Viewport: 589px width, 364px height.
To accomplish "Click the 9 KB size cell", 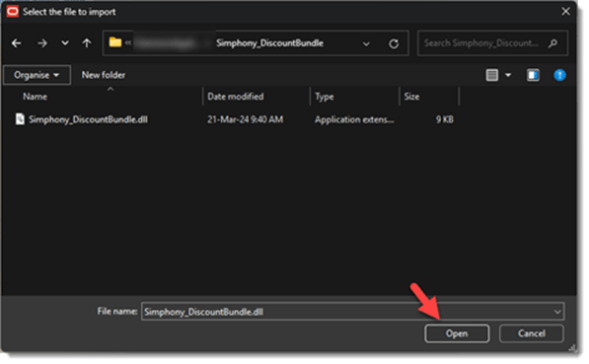I will [444, 119].
